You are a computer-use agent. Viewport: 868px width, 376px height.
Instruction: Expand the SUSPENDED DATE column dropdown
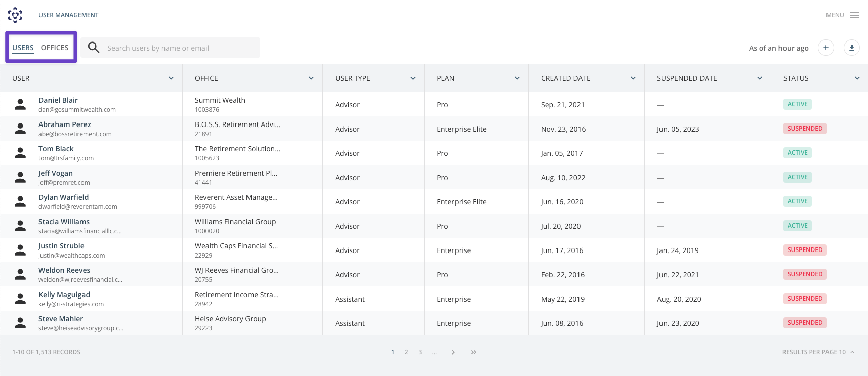pyautogui.click(x=760, y=78)
